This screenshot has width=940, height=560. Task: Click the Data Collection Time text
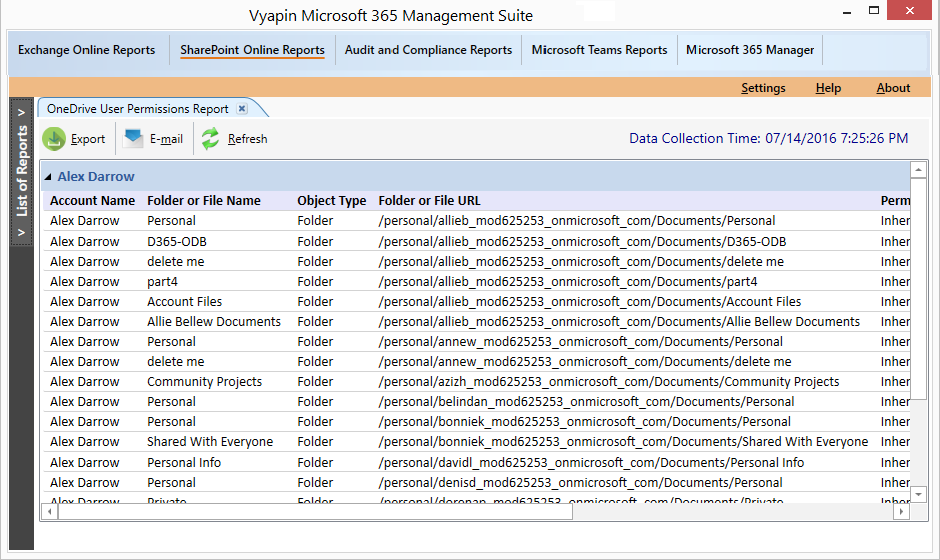point(769,139)
